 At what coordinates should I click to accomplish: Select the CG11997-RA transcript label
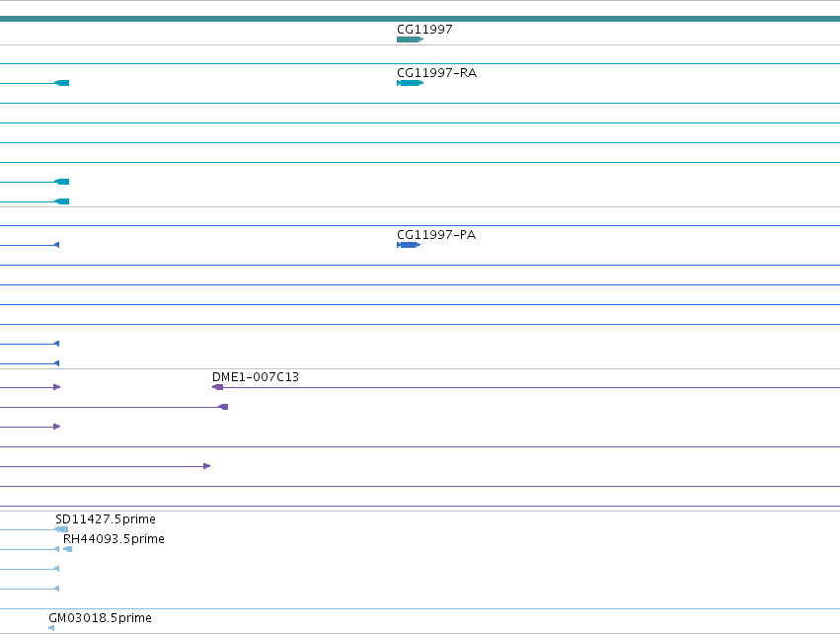point(436,73)
